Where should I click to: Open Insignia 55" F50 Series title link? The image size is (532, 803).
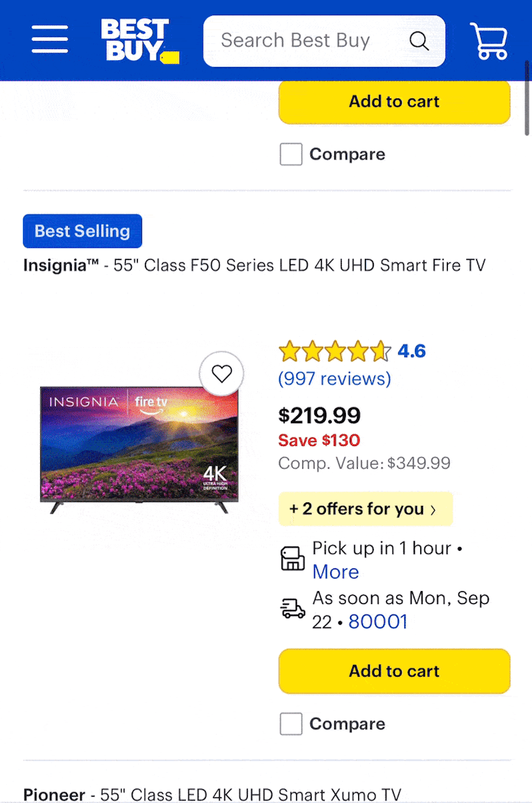pyautogui.click(x=254, y=265)
